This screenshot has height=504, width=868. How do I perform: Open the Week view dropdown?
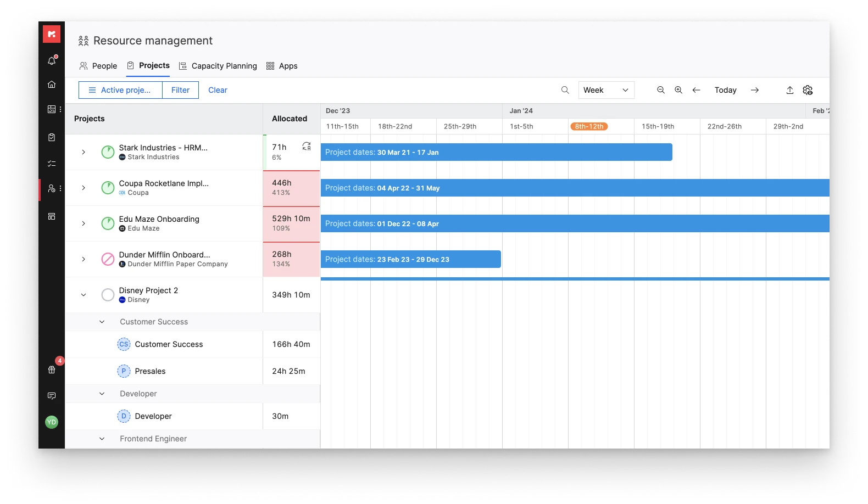[x=606, y=90]
